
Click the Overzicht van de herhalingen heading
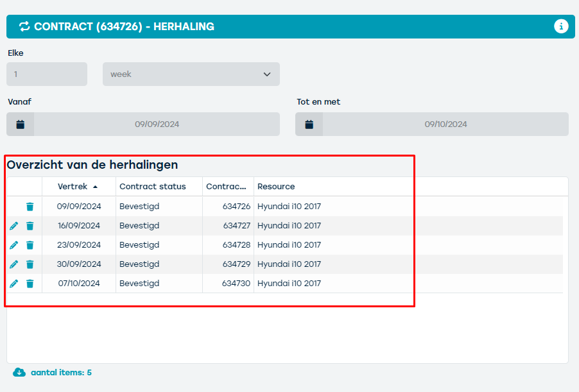pyautogui.click(x=92, y=165)
